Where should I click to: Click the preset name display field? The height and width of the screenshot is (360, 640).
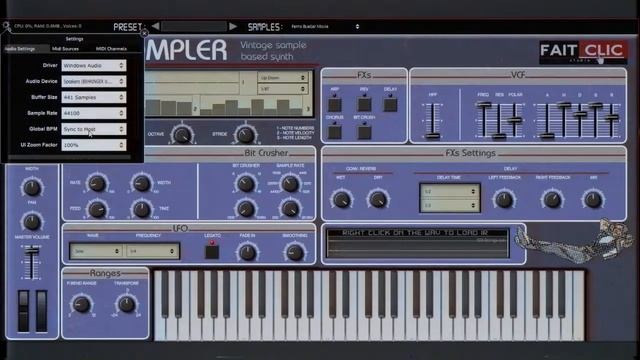194,27
